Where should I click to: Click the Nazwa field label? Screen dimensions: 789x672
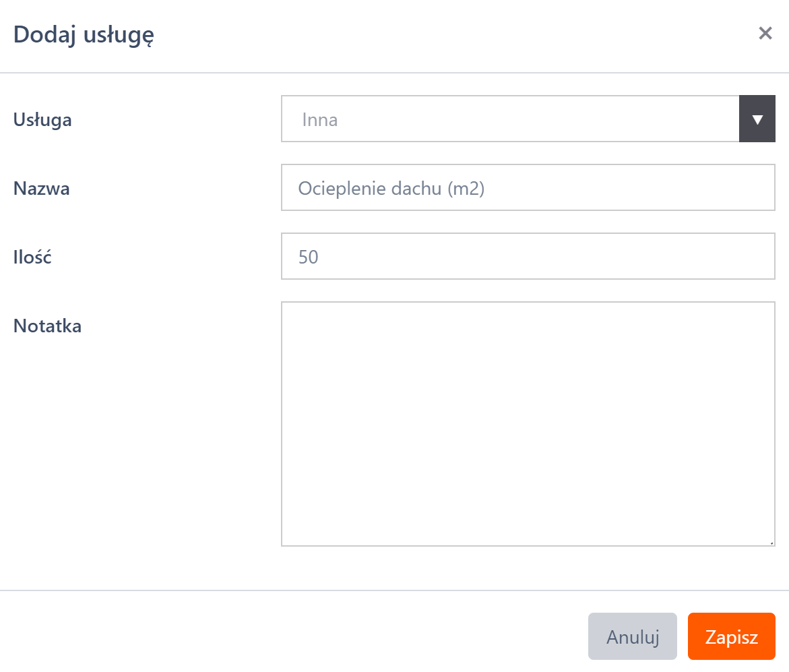(42, 189)
